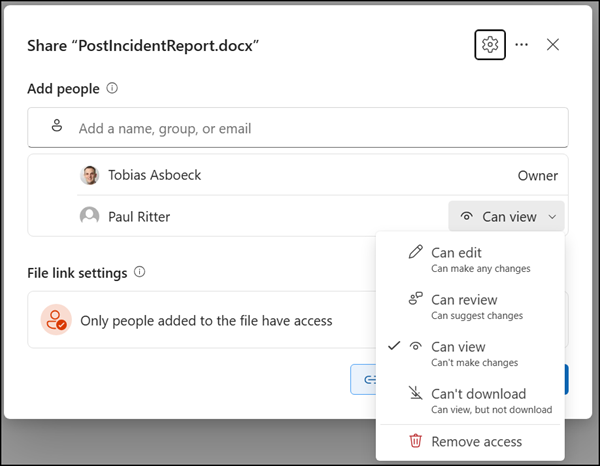Collapse Paul Ritter's Can view dropdown

[506, 216]
